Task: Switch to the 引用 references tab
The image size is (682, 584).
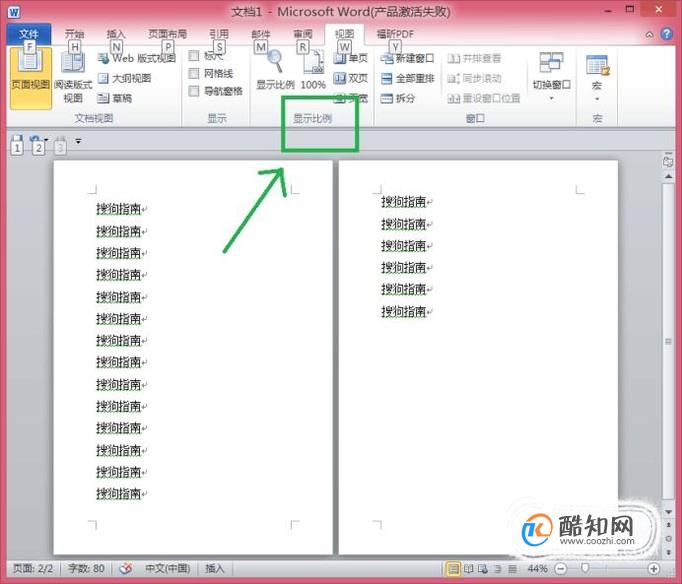Action: (x=219, y=34)
